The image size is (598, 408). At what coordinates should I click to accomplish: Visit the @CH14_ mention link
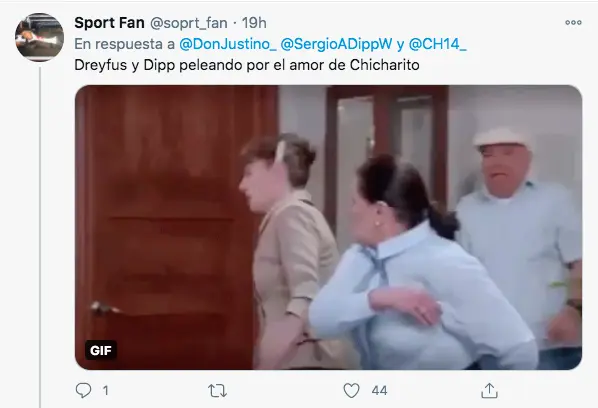click(x=437, y=44)
